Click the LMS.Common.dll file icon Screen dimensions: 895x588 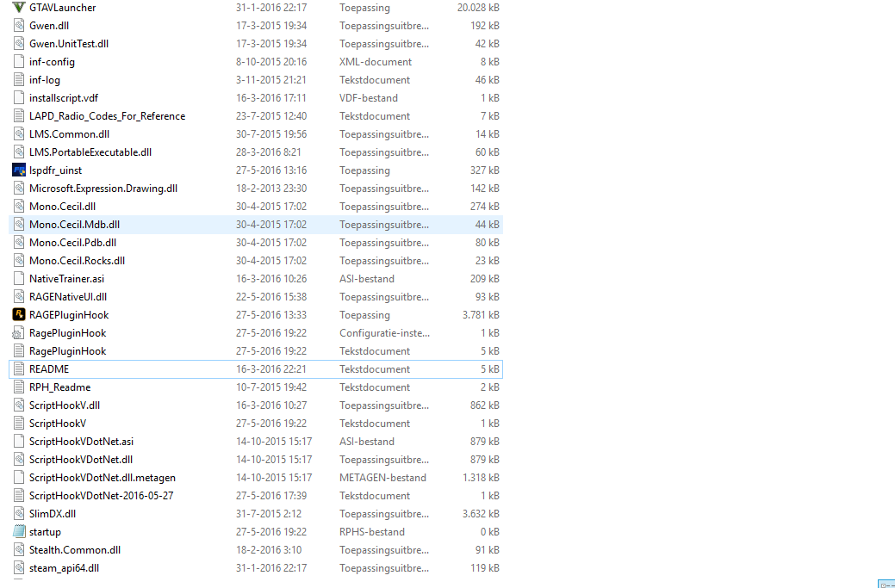point(19,134)
